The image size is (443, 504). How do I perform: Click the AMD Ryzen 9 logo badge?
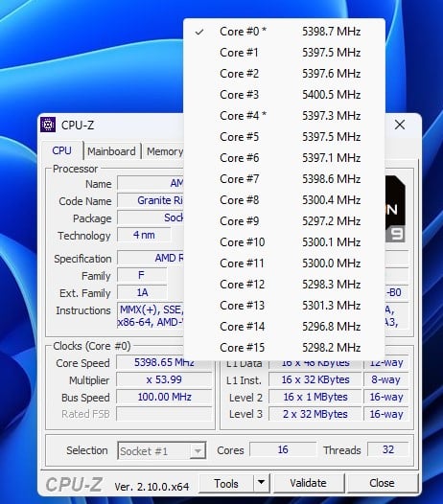coord(395,209)
